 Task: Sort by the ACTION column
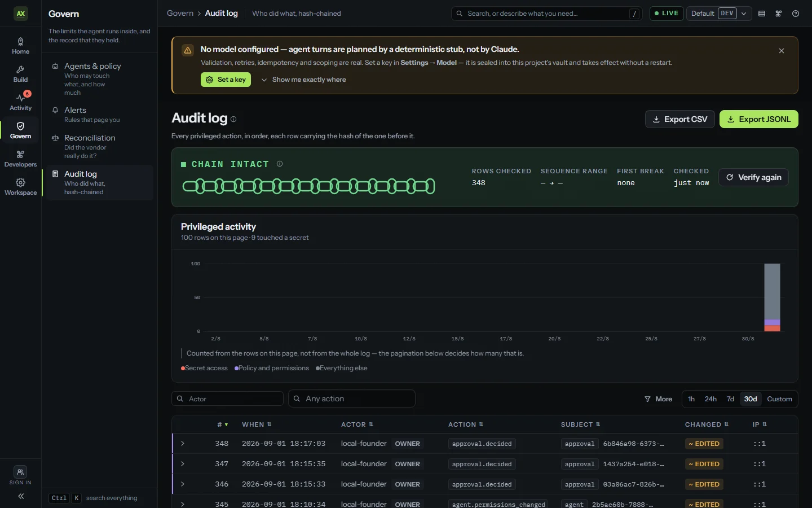[466, 424]
